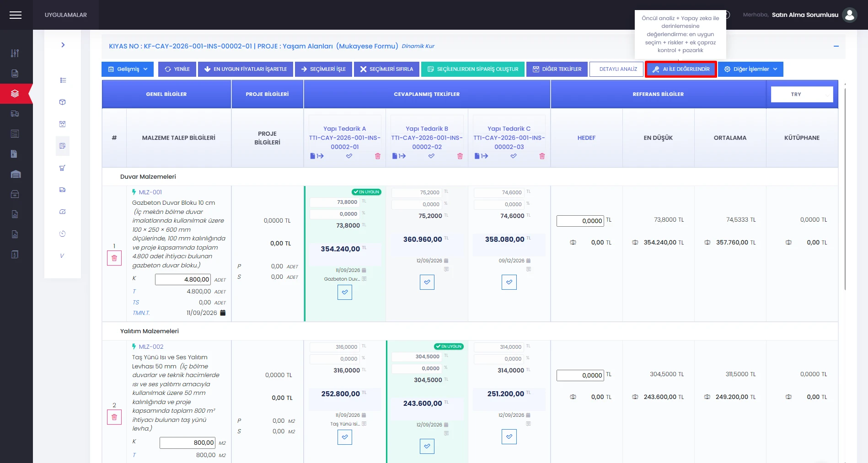Open the calendar icon next to 11/09/2026 TMN.T.
This screenshot has height=463, width=868.
tap(223, 313)
